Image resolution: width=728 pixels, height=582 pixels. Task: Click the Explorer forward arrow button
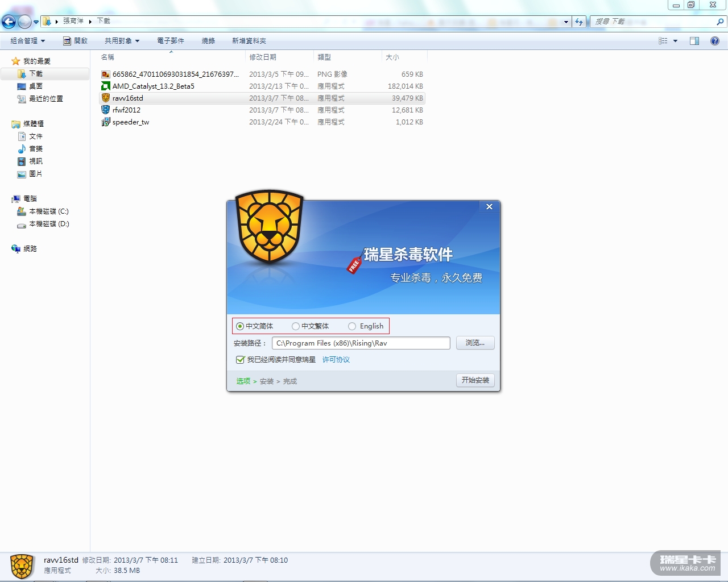point(24,22)
